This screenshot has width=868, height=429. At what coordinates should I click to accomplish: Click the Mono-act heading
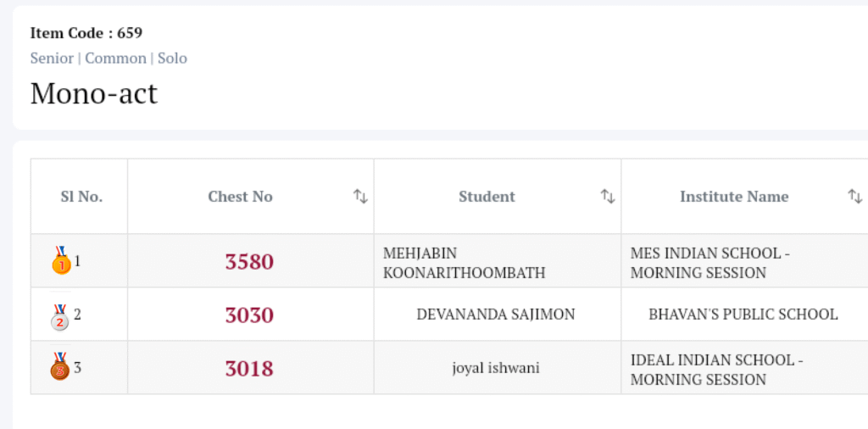(94, 93)
